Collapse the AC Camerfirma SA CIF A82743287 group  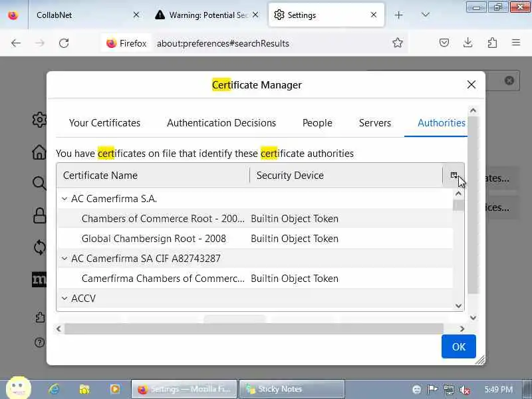(x=65, y=259)
